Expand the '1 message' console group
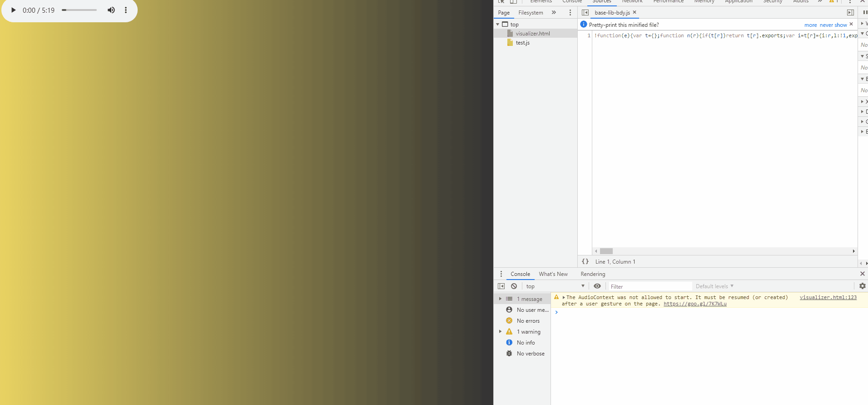 click(x=500, y=299)
